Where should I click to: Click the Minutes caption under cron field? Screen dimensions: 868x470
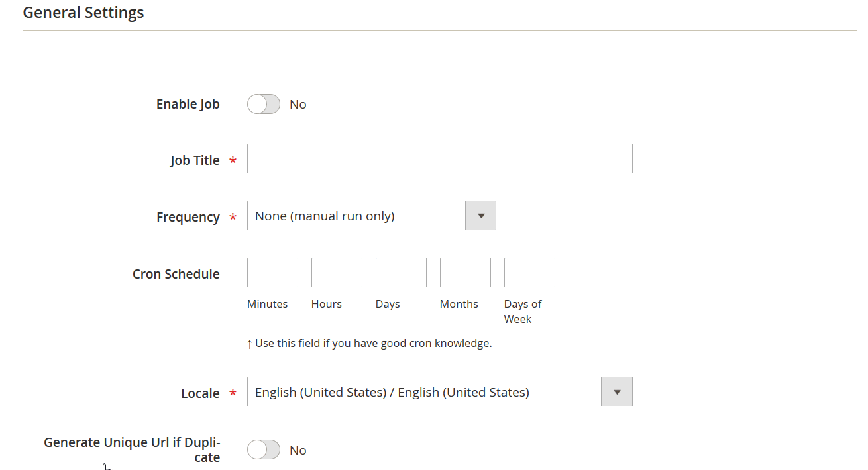click(268, 304)
